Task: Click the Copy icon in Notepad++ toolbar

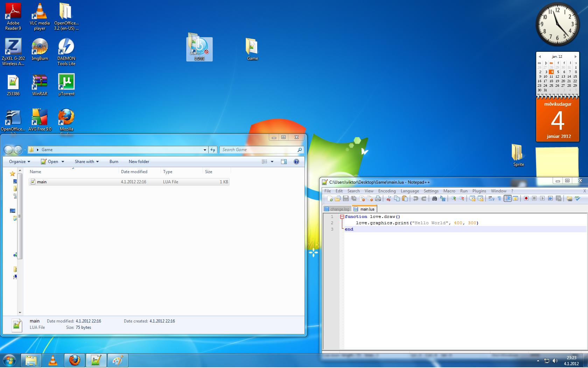Action: (397, 198)
